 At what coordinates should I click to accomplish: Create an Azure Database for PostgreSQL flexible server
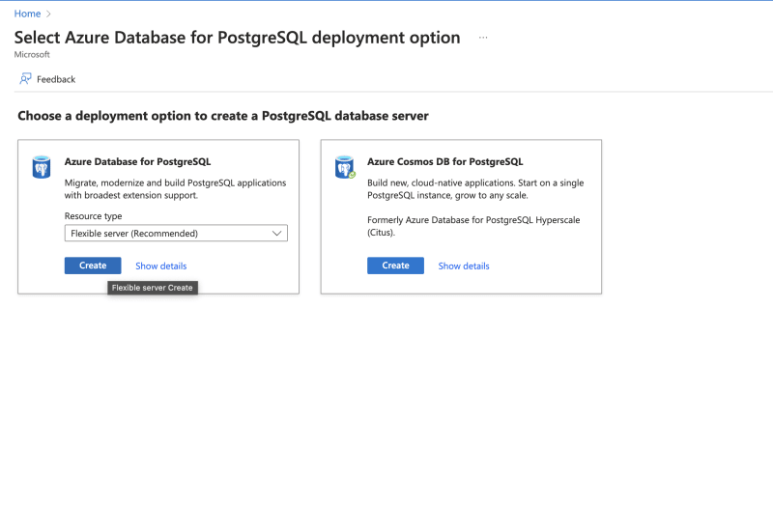point(93,266)
